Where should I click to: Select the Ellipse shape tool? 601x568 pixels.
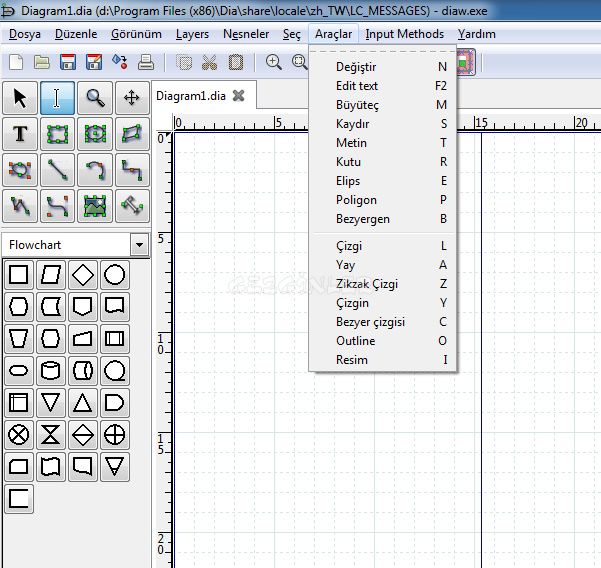pyautogui.click(x=95, y=134)
